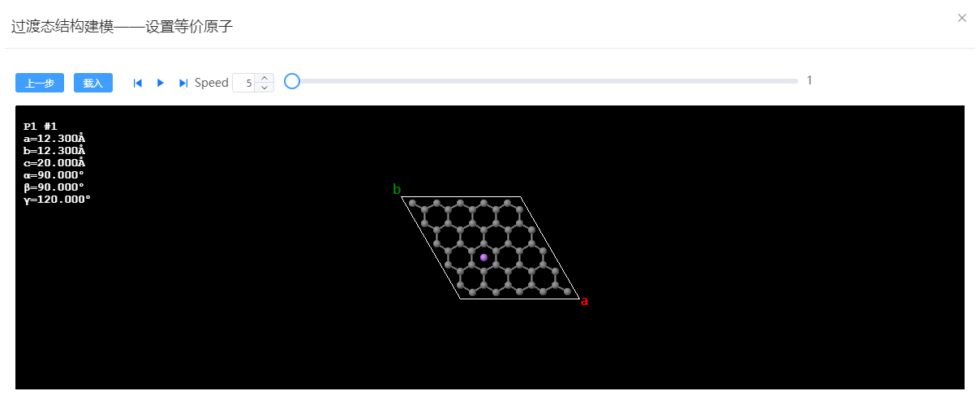Screen dimensions: 980x404
Task: Select the carbon atom nearest the a label
Action: pos(567,291)
